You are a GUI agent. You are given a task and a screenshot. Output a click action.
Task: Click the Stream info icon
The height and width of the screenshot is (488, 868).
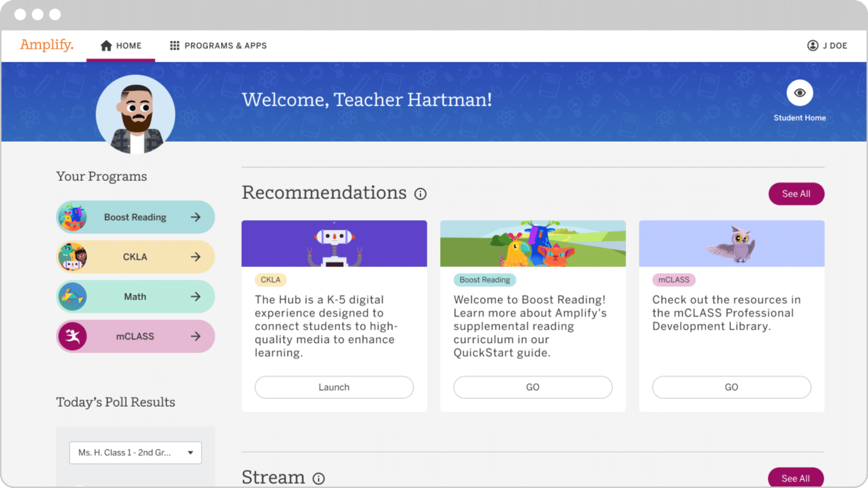pyautogui.click(x=319, y=478)
